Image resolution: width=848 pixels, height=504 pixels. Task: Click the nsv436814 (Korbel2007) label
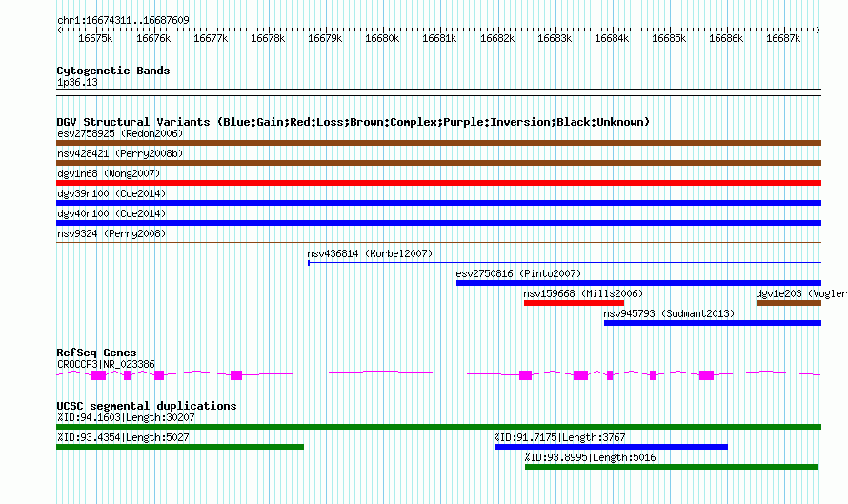[x=370, y=253]
